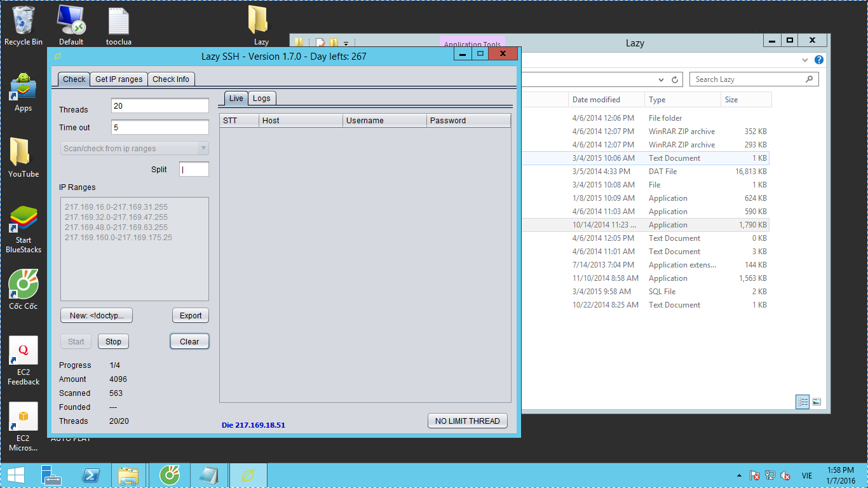Open the Application Tools ribbon tab
This screenshot has height=488, width=868.
pos(472,43)
